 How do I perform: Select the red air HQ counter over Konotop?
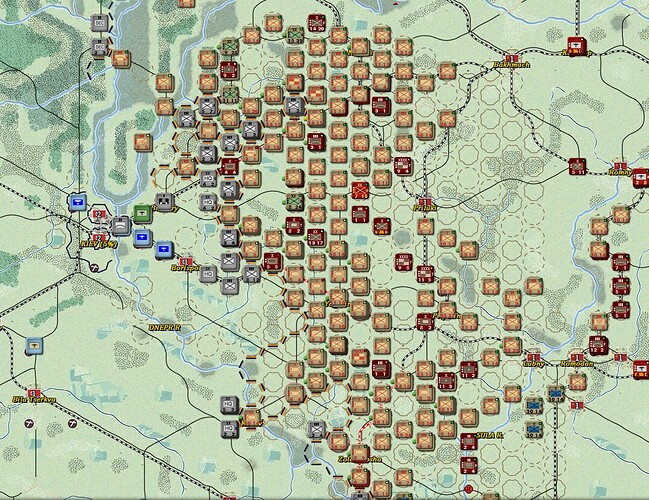coord(577,46)
